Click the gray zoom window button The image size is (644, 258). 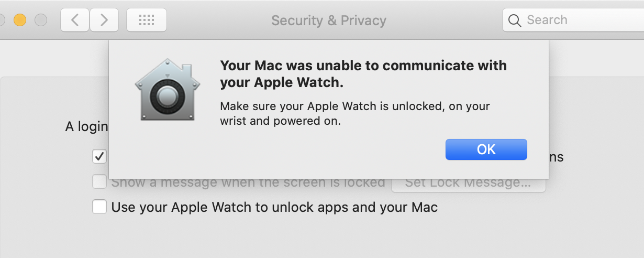point(41,20)
